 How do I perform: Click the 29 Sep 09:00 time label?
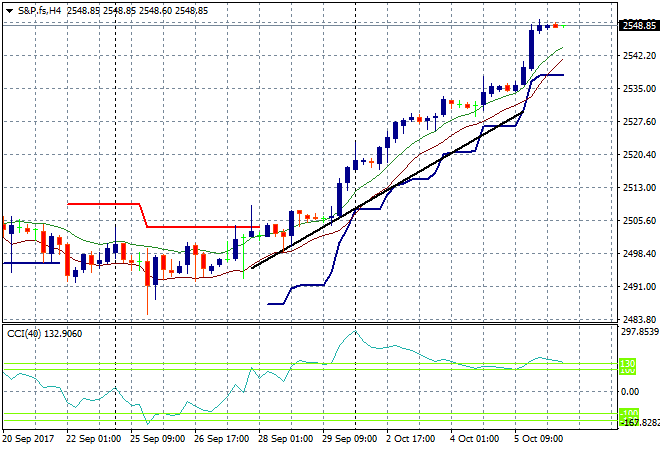pos(349,439)
